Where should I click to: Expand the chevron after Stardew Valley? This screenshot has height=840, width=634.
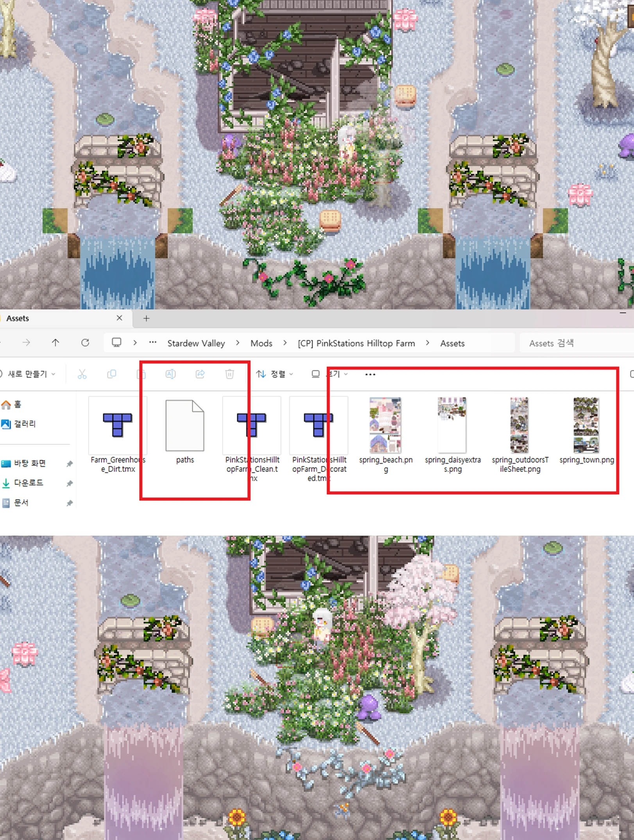[238, 343]
